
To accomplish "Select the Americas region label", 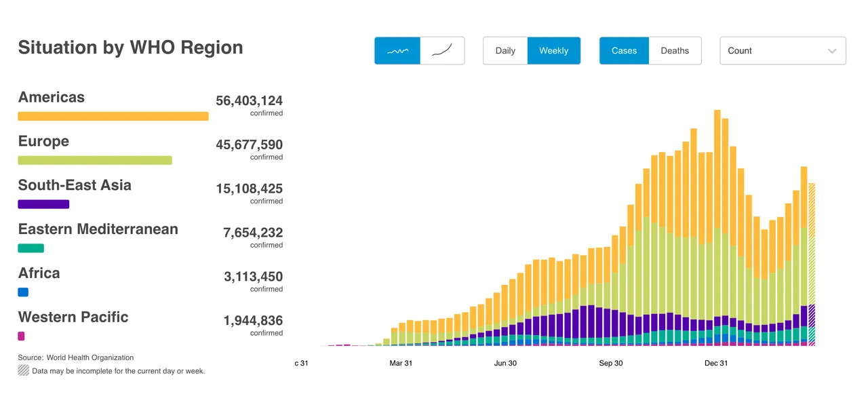I will coord(52,97).
